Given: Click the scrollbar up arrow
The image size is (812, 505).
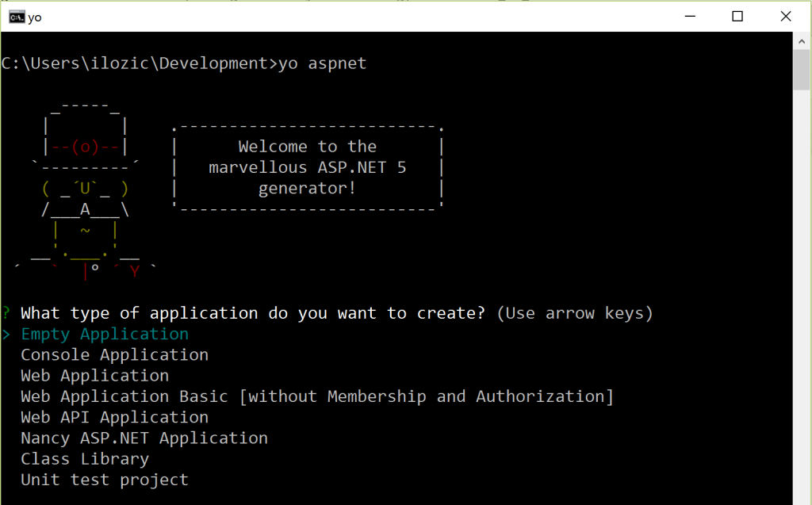Looking at the screenshot, I should pyautogui.click(x=802, y=41).
